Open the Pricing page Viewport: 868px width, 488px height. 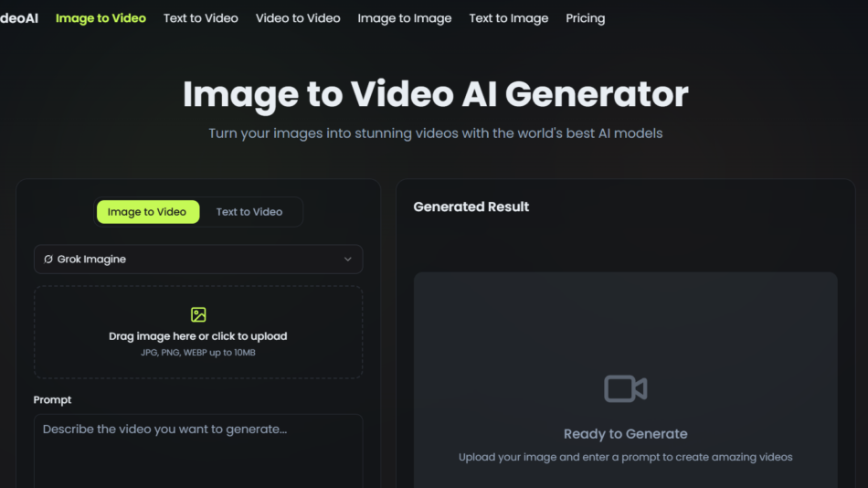(585, 18)
